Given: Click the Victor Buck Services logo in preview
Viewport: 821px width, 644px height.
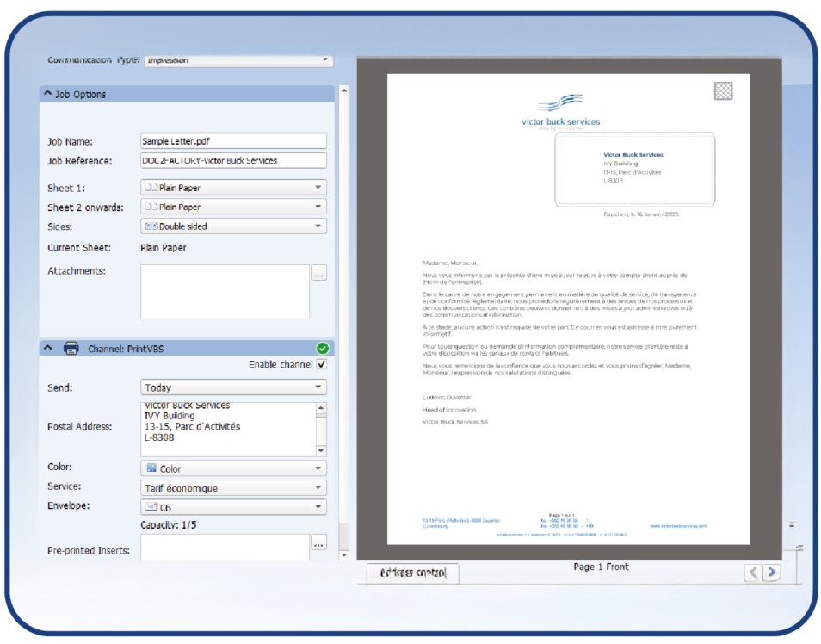Looking at the screenshot, I should pos(560,110).
